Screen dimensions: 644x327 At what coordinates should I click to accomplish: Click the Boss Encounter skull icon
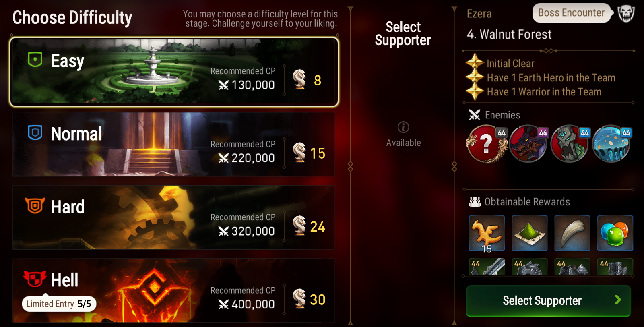pyautogui.click(x=626, y=13)
